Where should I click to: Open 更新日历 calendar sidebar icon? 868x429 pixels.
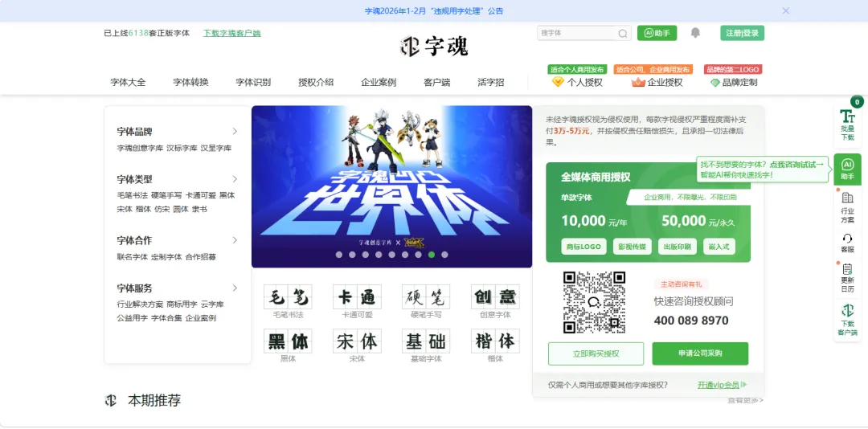click(847, 278)
